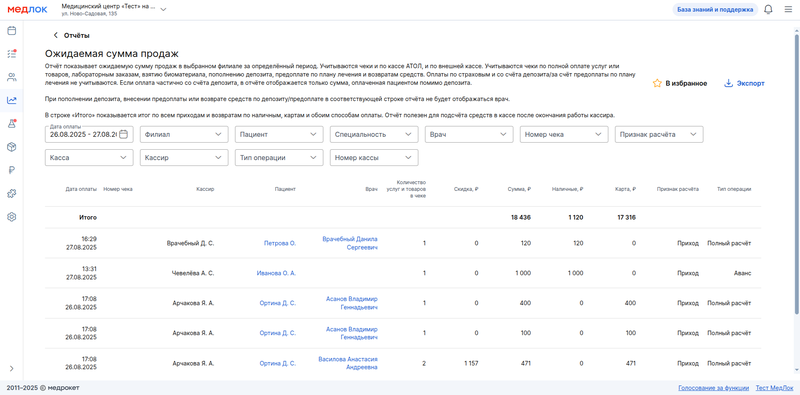Open the ruble finance icon in sidebar
800x395 pixels.
[x=11, y=170]
